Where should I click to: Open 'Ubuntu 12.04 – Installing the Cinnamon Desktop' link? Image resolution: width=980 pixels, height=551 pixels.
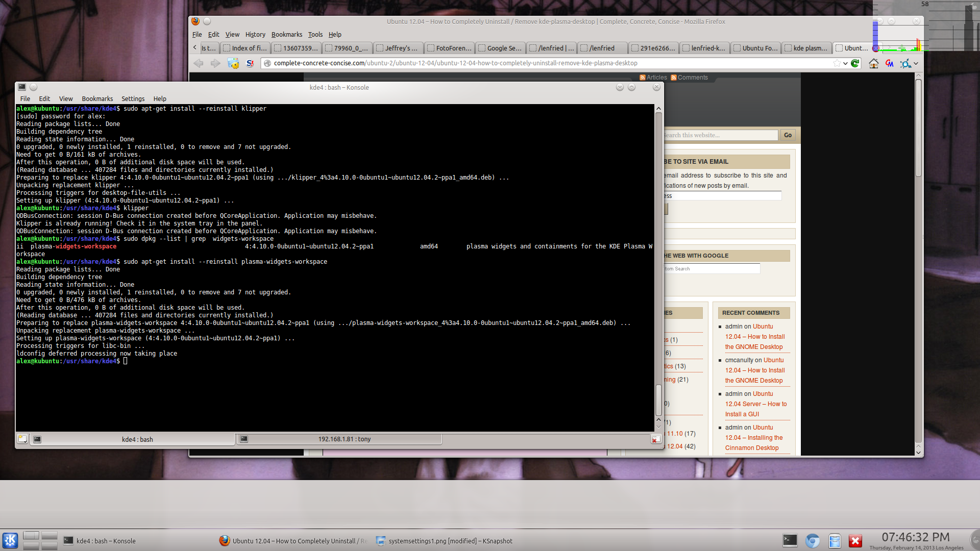(754, 438)
